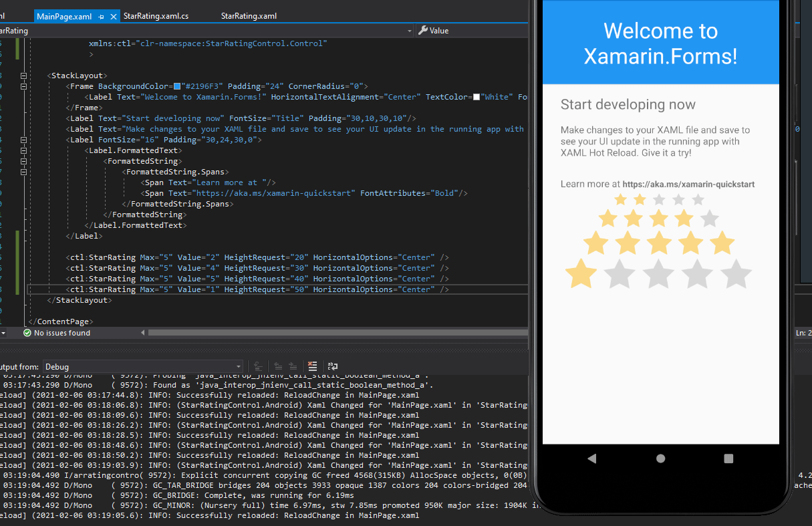The height and width of the screenshot is (526, 812).
Task: Click the xmlns:ctl namespace declaration line
Action: (208, 43)
